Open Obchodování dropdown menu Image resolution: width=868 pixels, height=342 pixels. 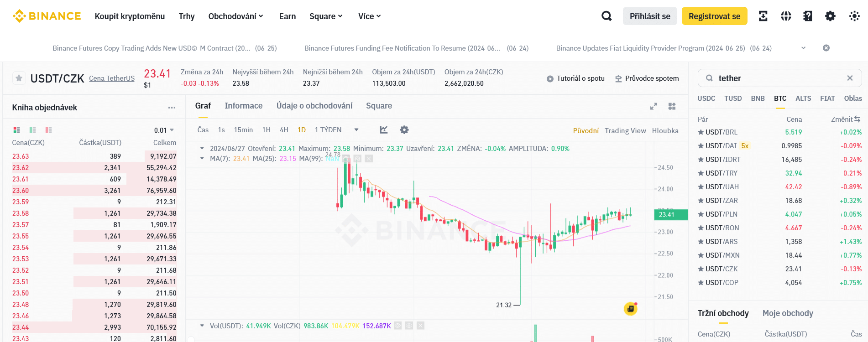point(235,16)
